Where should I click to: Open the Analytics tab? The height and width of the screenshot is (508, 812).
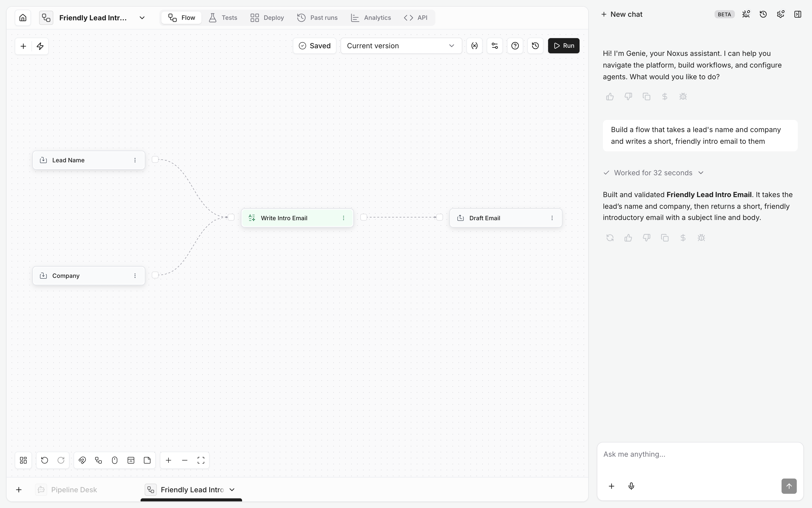click(x=371, y=18)
